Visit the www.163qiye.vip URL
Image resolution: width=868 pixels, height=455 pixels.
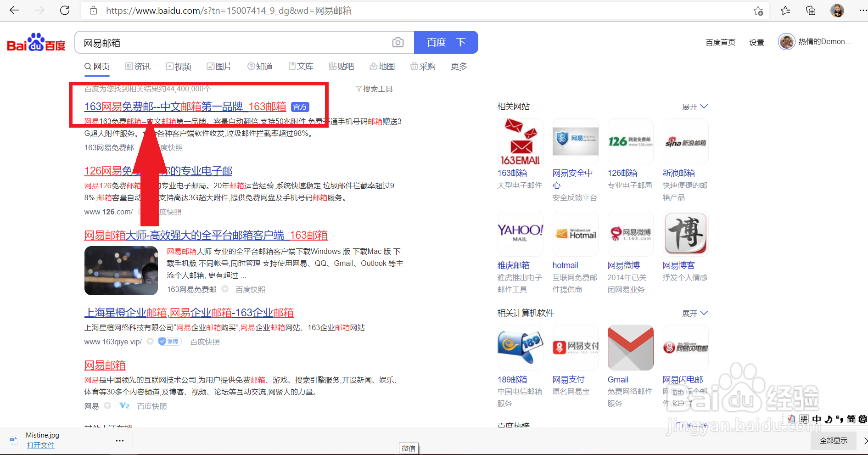point(113,342)
